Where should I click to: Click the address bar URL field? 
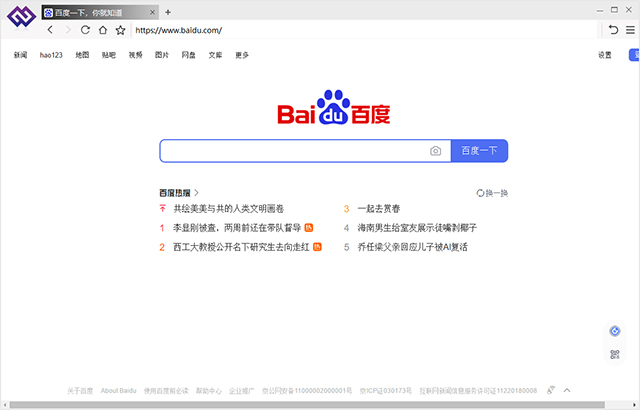363,30
